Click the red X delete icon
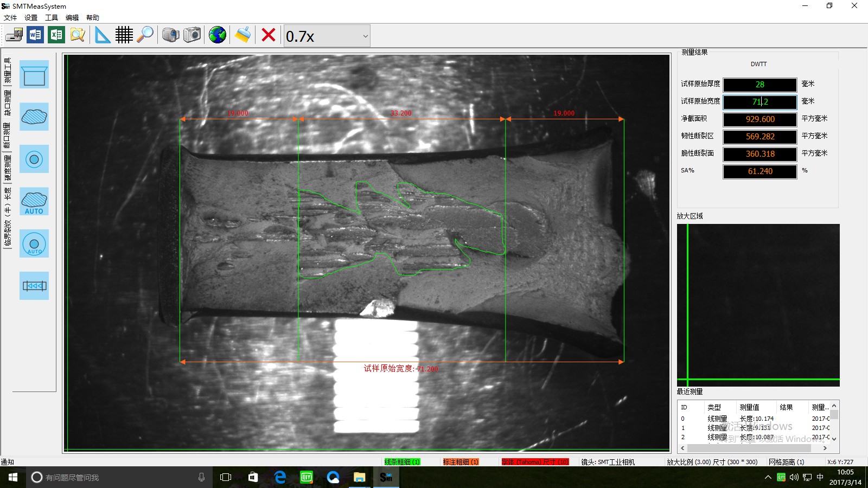868x488 pixels. (268, 35)
